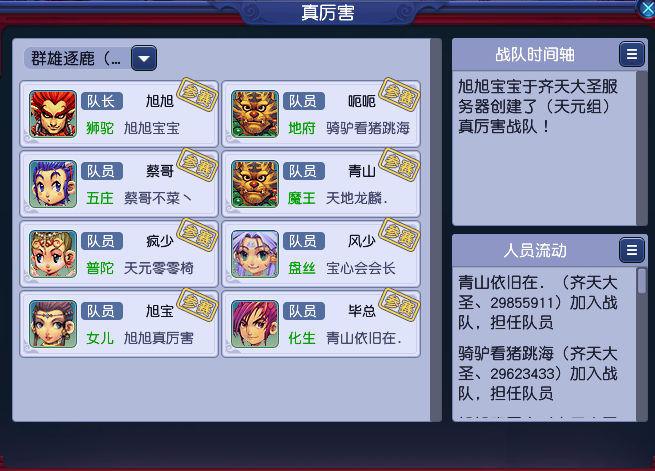Click the 参赛 stamp on 旭旭's card
Viewport: 655px width, 471px height.
pos(198,94)
